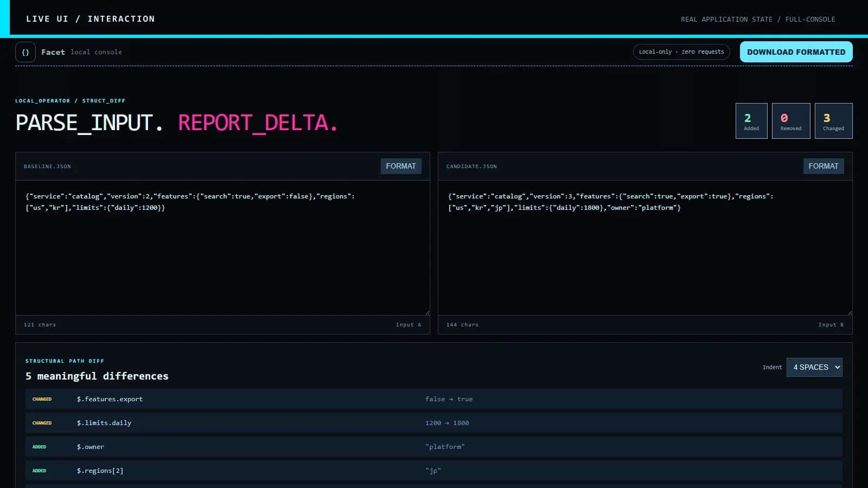
Task: Click the Removed count card
Action: click(x=791, y=121)
